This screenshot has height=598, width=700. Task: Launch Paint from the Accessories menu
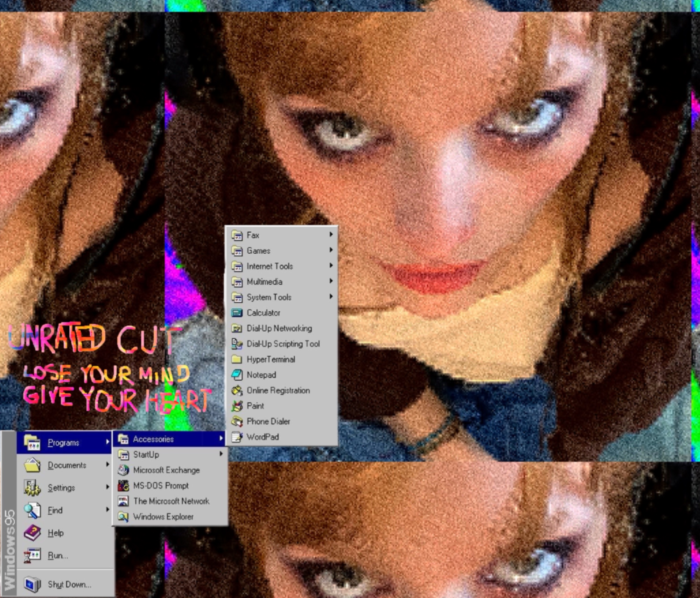[255, 406]
